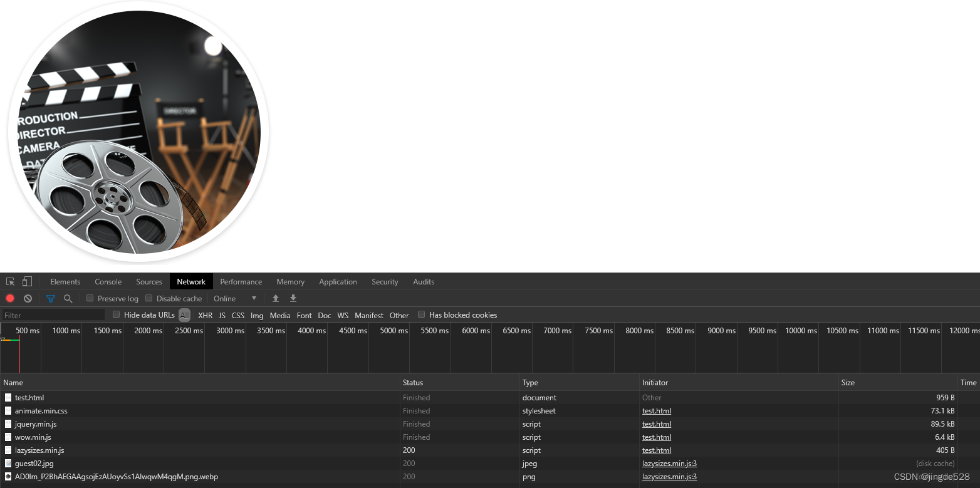The width and height of the screenshot is (980, 488).
Task: Open the Security tab
Action: click(x=385, y=281)
